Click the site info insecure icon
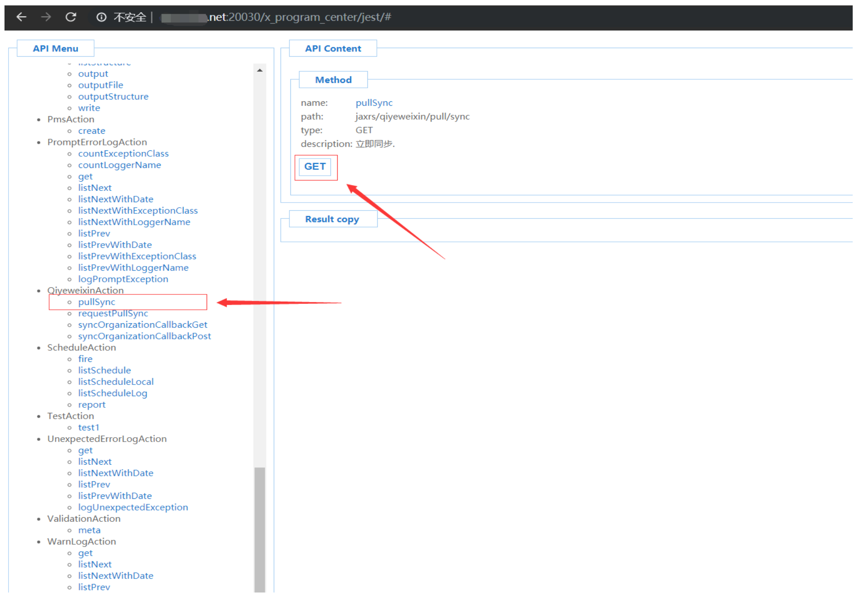Screen dimensions: 868x597 pyautogui.click(x=101, y=17)
